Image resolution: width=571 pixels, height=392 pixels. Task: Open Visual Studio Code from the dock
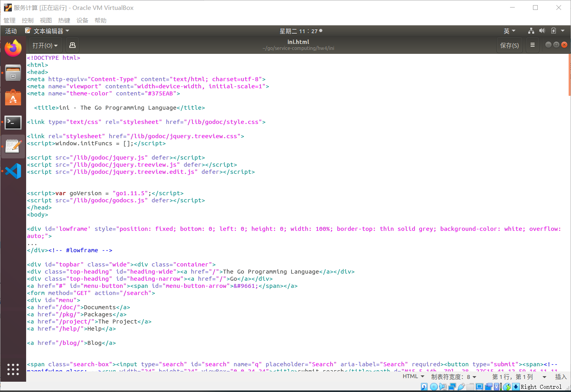[x=13, y=171]
